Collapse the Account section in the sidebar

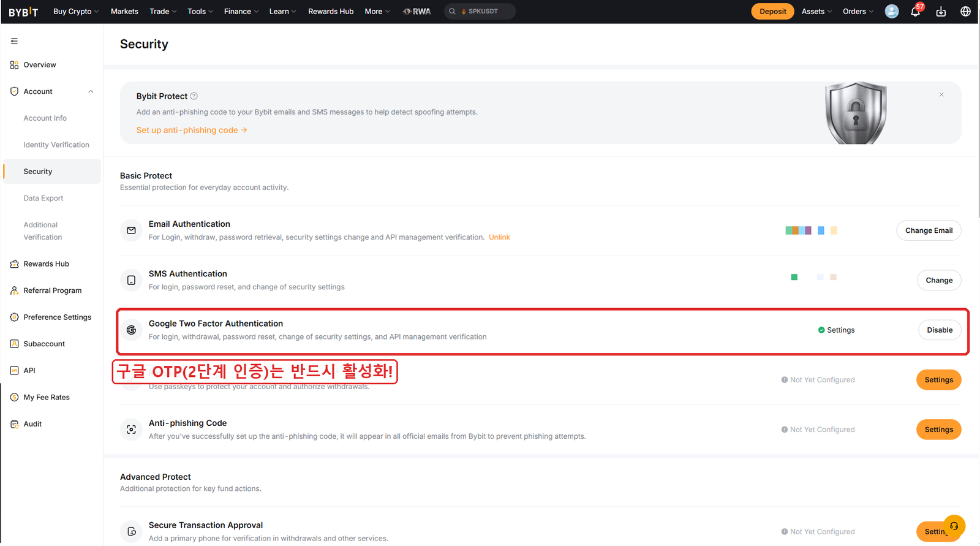click(x=91, y=91)
